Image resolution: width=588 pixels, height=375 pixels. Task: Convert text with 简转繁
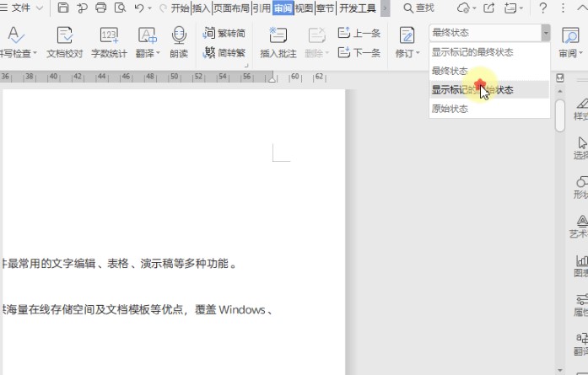[x=224, y=53]
